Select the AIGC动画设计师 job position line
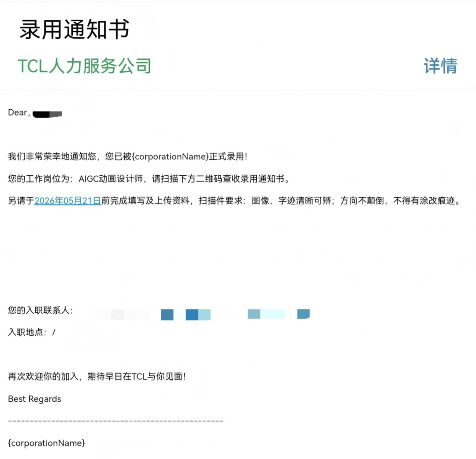The width and height of the screenshot is (476, 459). coord(149,179)
